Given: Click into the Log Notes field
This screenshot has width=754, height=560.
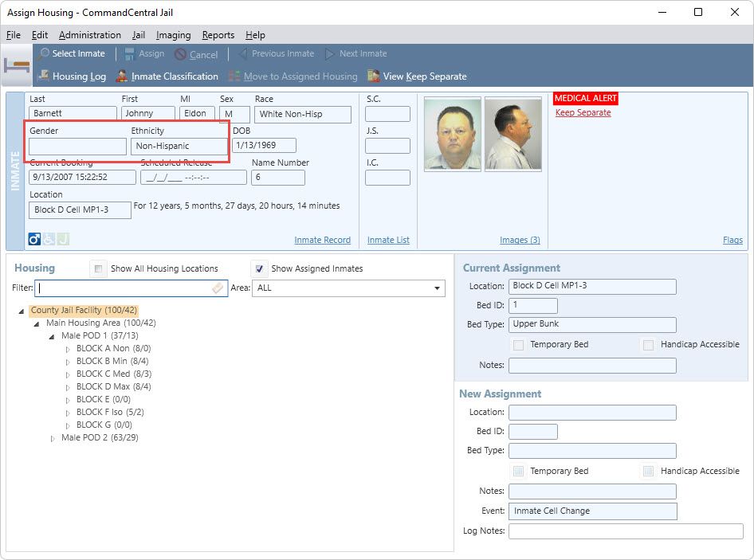Looking at the screenshot, I should [x=626, y=531].
